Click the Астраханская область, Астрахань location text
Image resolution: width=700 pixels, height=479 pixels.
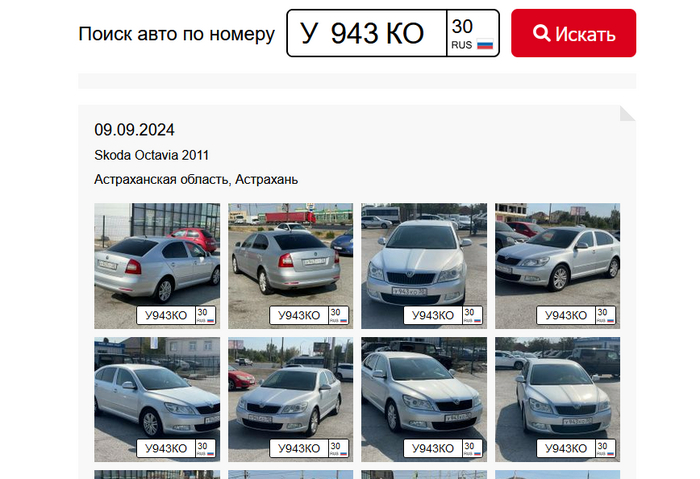196,179
